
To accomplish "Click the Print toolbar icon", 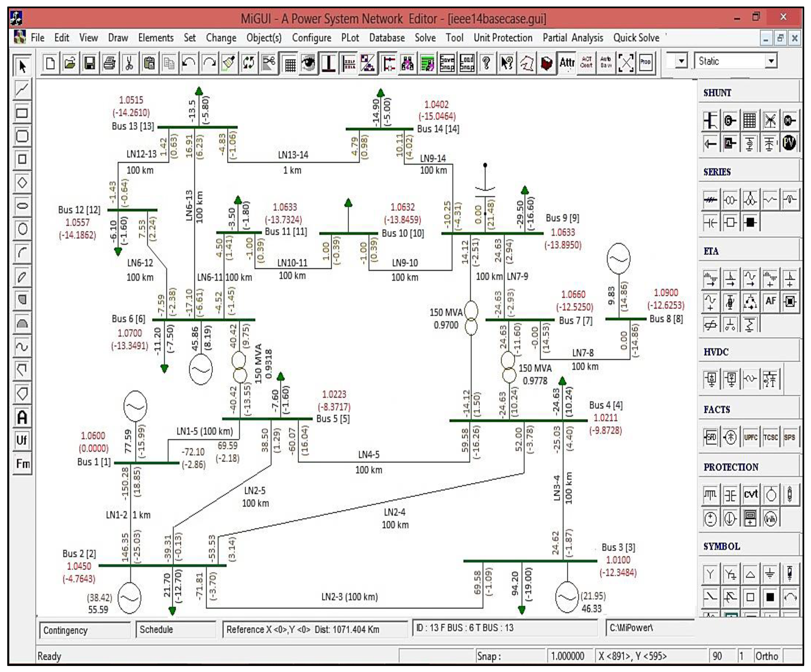I will (x=110, y=63).
